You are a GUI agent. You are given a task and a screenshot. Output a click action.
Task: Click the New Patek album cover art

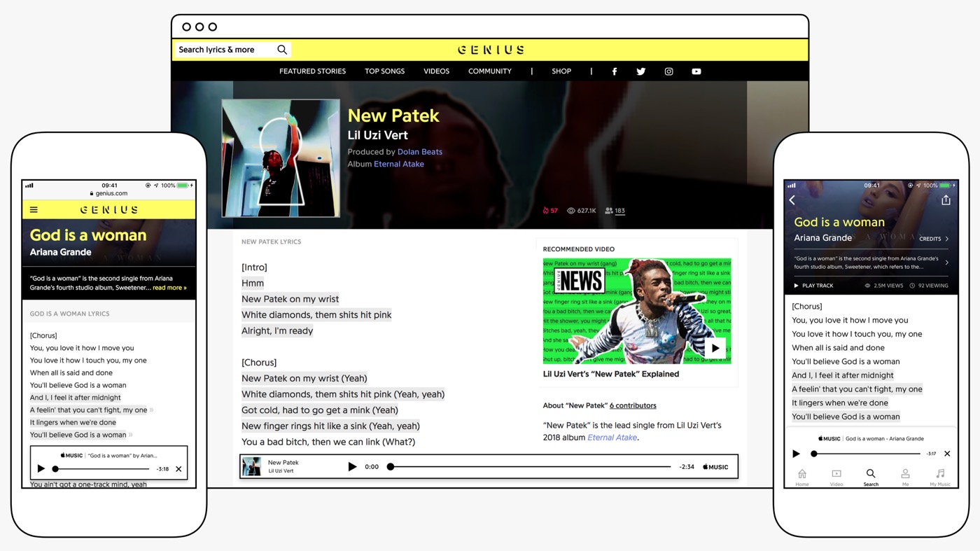coord(281,158)
